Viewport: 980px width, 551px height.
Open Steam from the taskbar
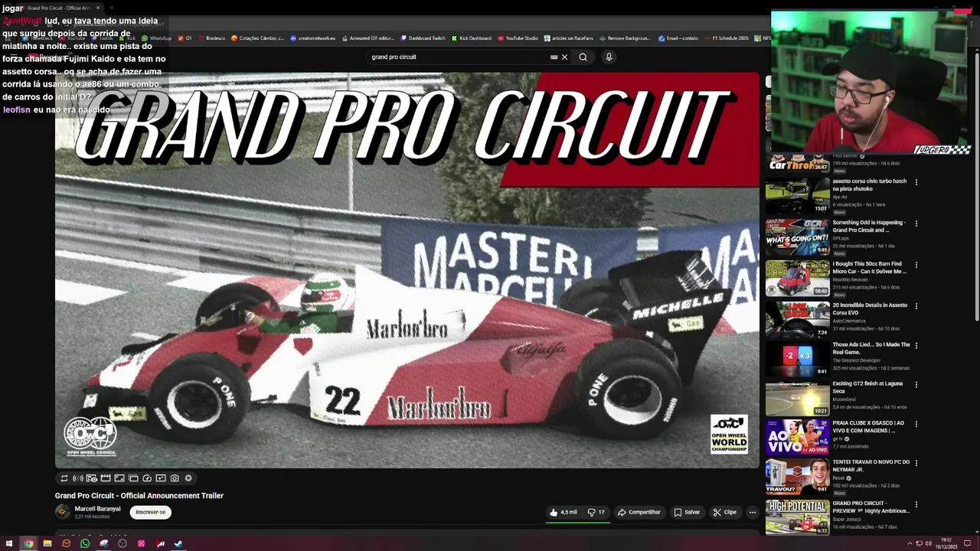coord(178,544)
